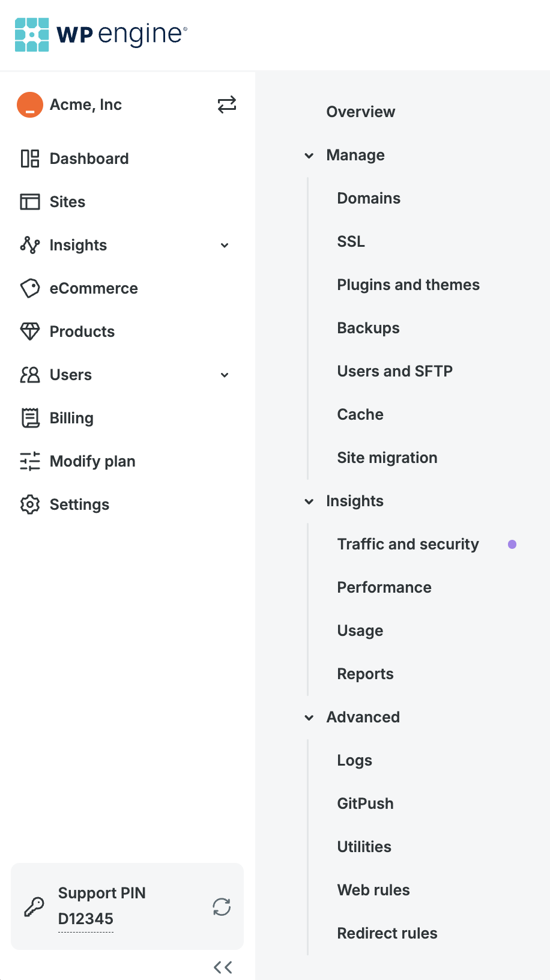
Task: Collapse the sidebar with double chevron
Action: click(x=223, y=967)
